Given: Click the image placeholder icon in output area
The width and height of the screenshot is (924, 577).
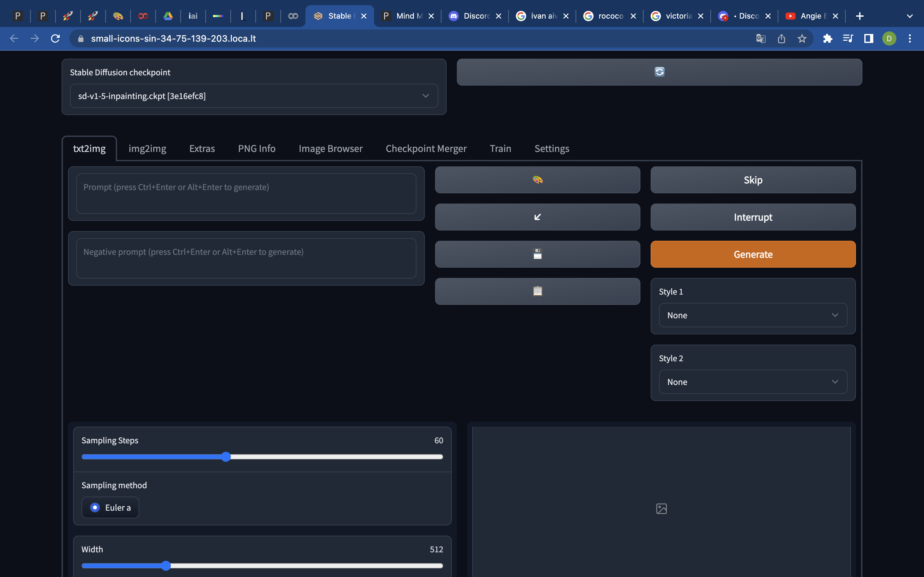Looking at the screenshot, I should click(661, 508).
